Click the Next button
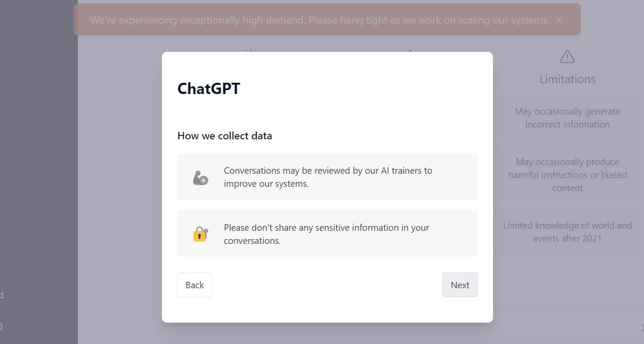Image resolution: width=644 pixels, height=344 pixels. click(460, 285)
